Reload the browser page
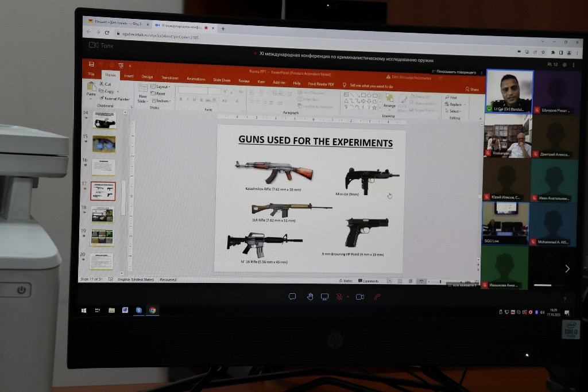This screenshot has width=588, height=392. pyautogui.click(x=107, y=33)
